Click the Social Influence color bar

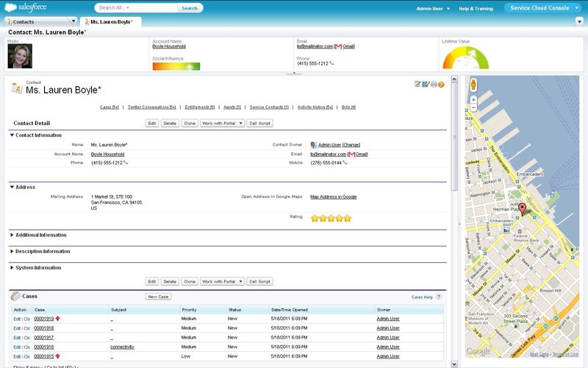coord(176,66)
